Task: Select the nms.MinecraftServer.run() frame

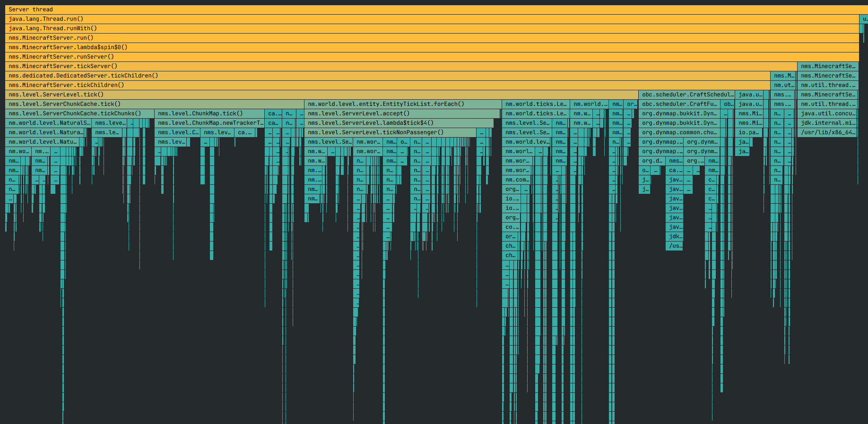Action: [x=425, y=38]
